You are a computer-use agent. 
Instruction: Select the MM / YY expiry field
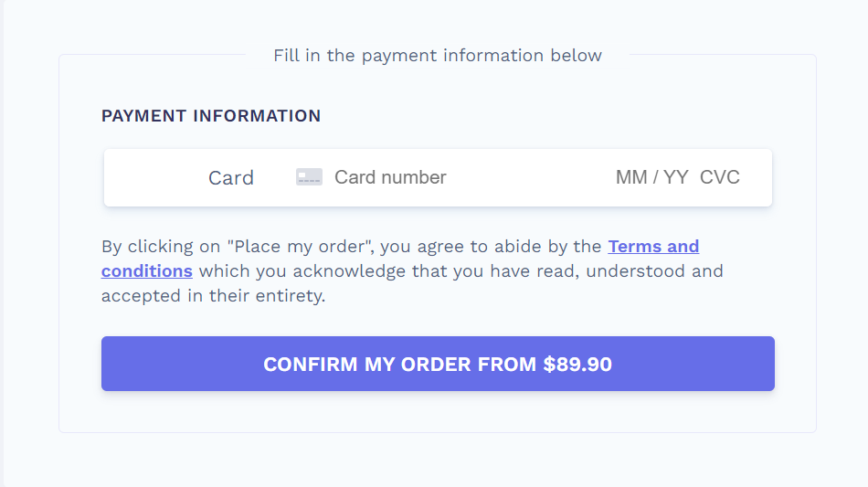(651, 177)
